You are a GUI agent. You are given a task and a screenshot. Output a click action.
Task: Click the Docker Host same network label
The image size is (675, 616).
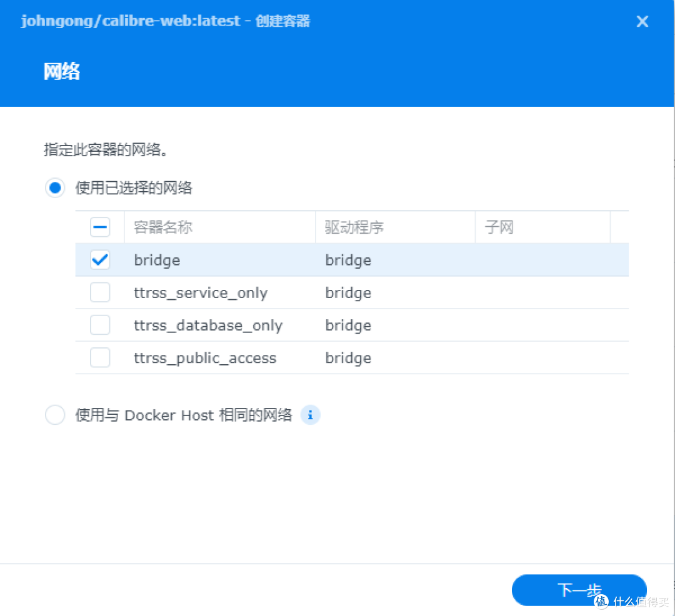pyautogui.click(x=184, y=415)
